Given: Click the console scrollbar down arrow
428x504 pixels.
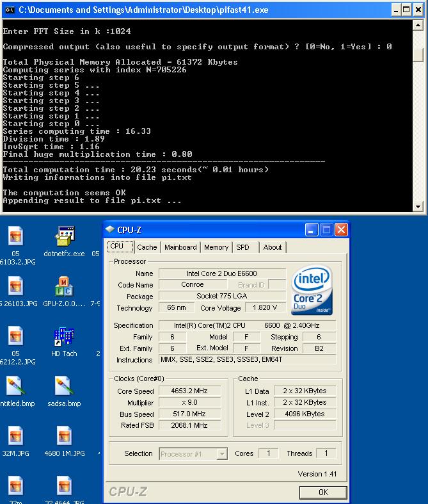Looking at the screenshot, I should coord(418,206).
